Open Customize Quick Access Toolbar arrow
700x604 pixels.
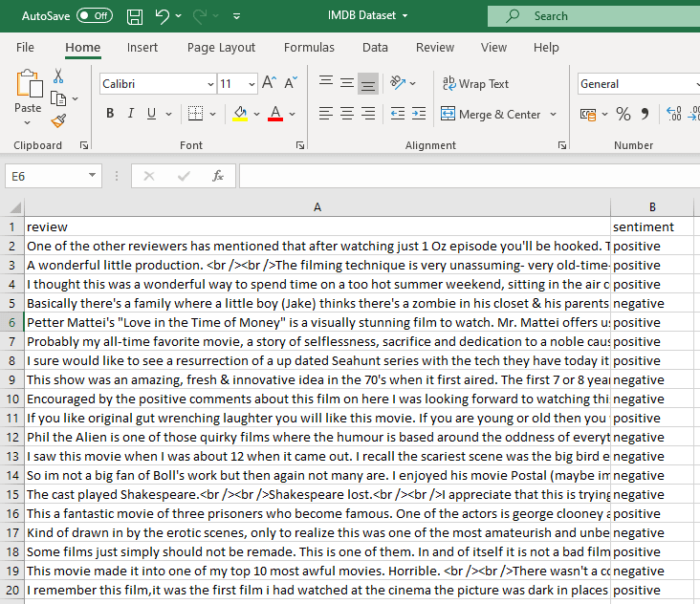(x=236, y=16)
